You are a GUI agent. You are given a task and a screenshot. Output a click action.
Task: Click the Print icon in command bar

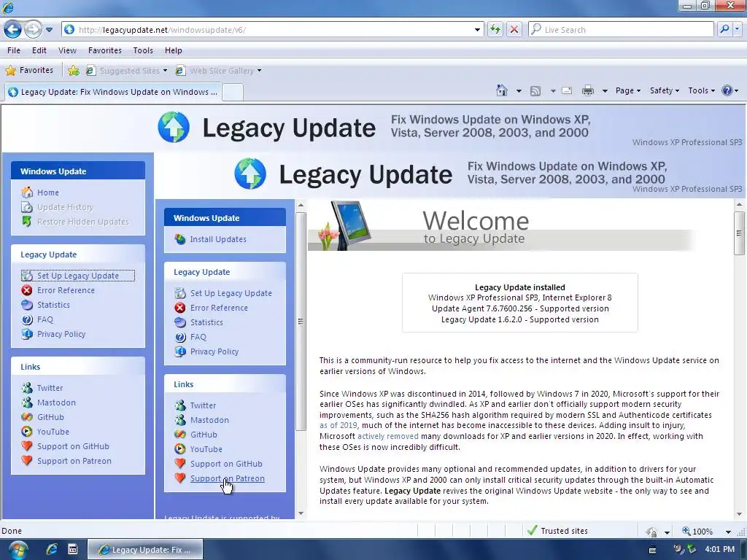[x=588, y=90]
